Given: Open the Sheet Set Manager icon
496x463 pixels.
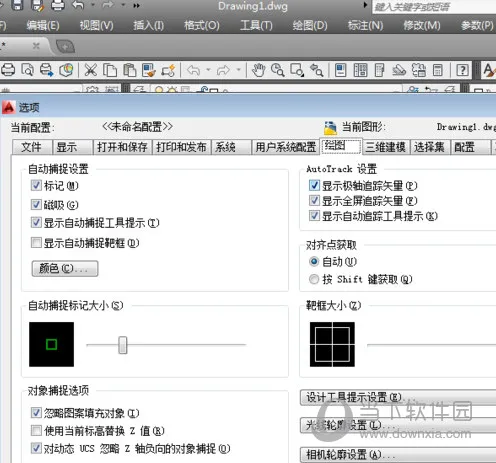Looking at the screenshot, I should pos(399,70).
